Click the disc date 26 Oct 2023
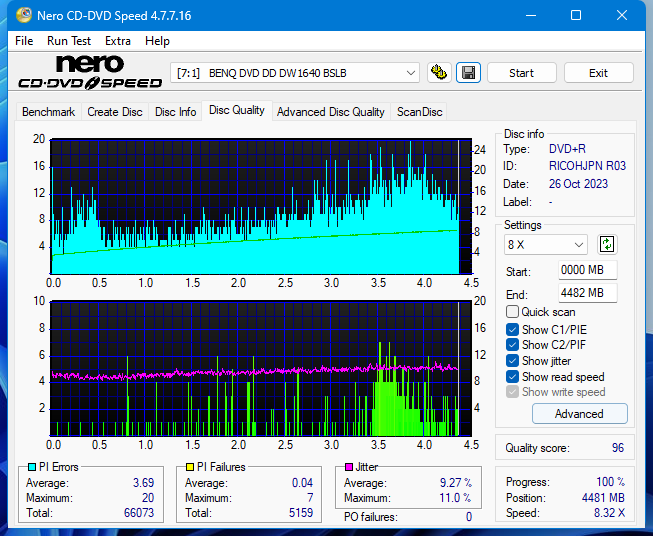The width and height of the screenshot is (653, 536). tap(578, 184)
